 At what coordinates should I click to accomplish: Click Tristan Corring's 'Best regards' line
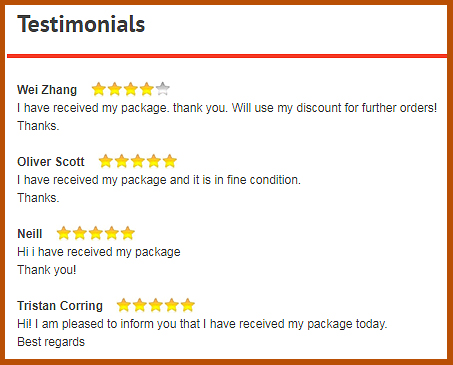pos(51,342)
